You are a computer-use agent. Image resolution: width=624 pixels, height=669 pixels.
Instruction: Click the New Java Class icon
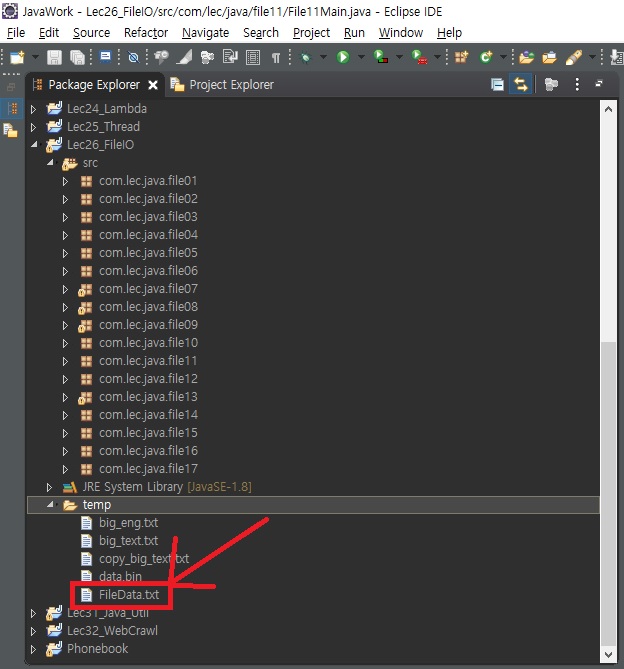pyautogui.click(x=486, y=57)
